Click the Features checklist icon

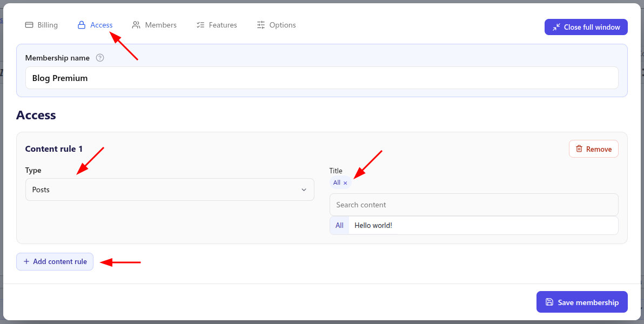click(200, 25)
